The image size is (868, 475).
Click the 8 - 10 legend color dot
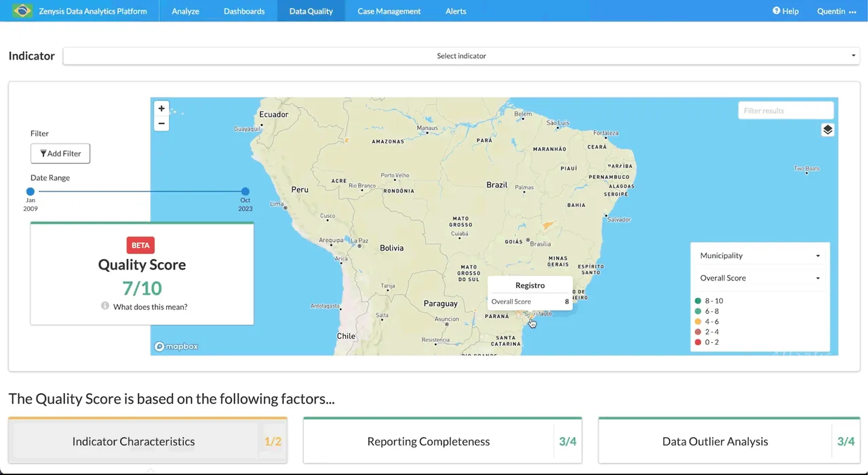click(698, 301)
